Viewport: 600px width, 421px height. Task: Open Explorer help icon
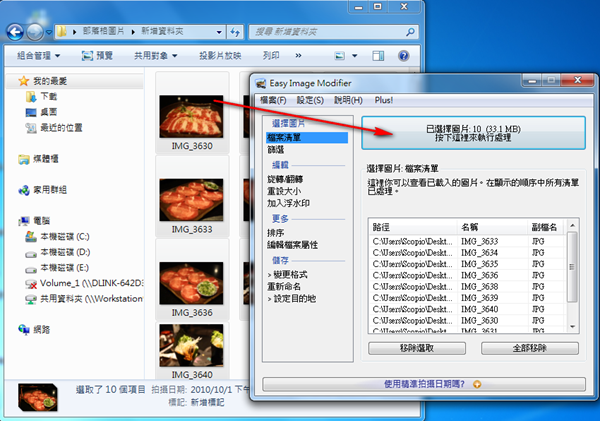[x=403, y=56]
